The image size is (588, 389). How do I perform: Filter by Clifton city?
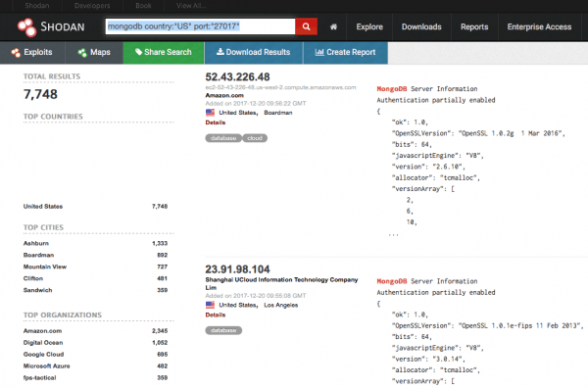pos(33,278)
